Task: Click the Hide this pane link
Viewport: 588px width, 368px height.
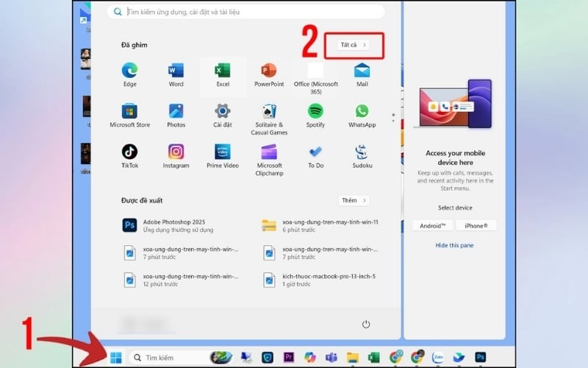Action: (454, 245)
